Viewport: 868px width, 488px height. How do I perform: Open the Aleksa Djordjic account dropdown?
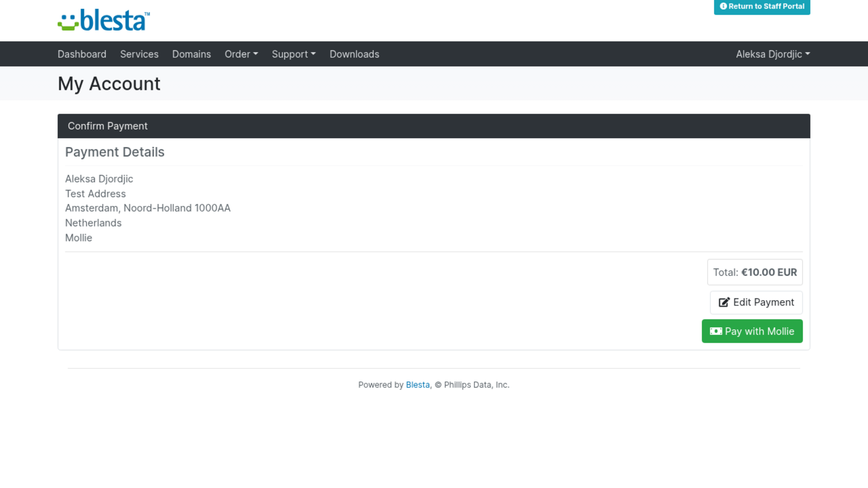pyautogui.click(x=773, y=54)
